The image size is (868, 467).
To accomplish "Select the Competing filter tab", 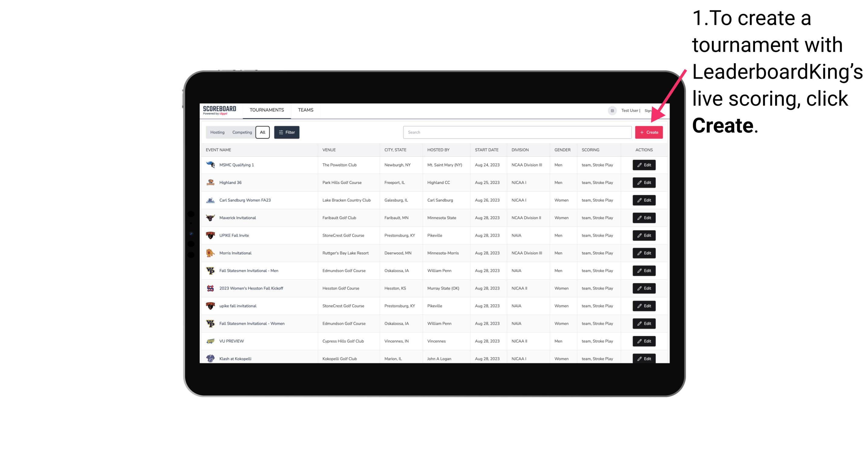I will [x=241, y=132].
